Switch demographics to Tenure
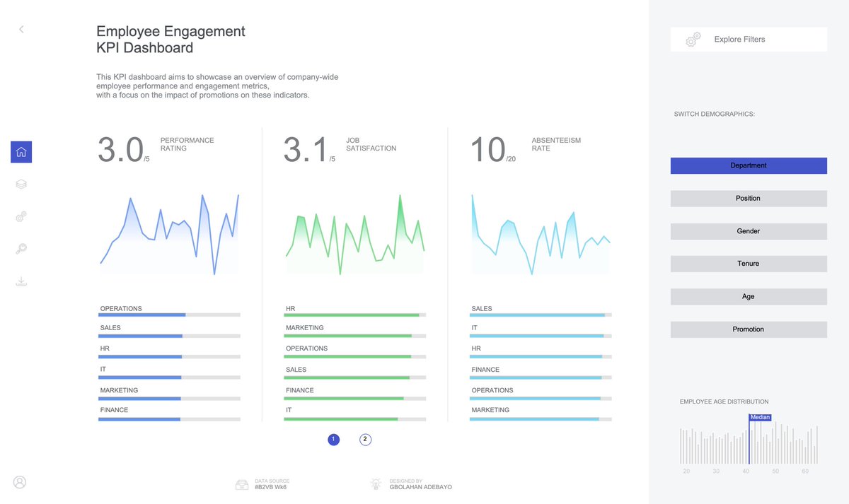The height and width of the screenshot is (504, 849). coord(749,264)
